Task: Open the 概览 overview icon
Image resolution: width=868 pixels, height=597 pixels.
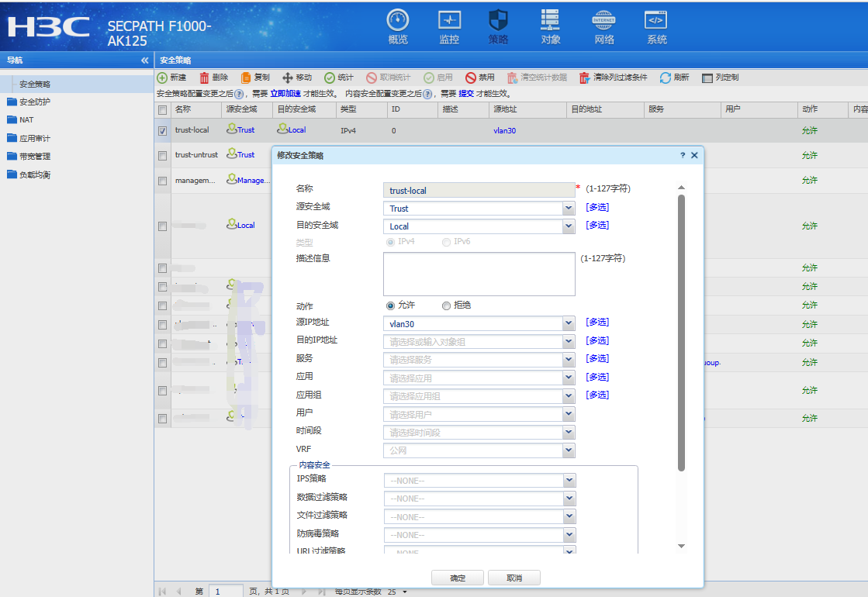Action: click(397, 21)
